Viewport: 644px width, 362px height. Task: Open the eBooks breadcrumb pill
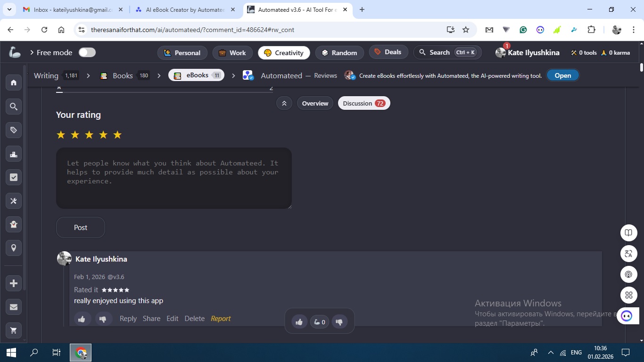point(196,75)
